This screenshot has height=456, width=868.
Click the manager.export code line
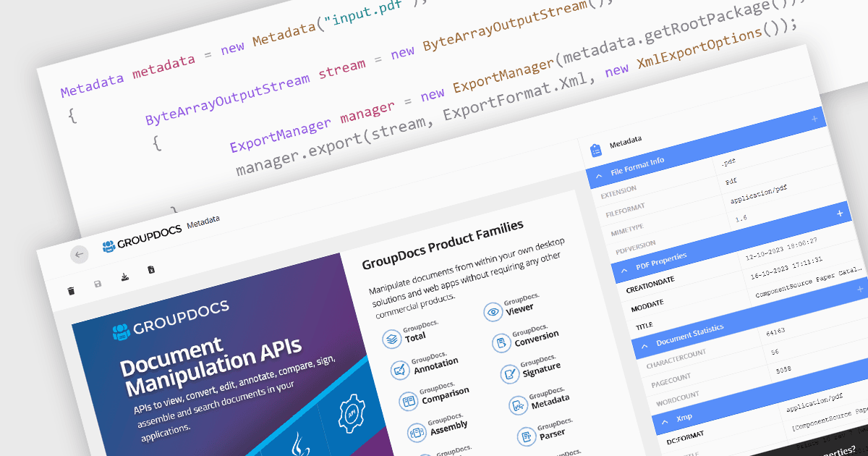click(x=516, y=98)
